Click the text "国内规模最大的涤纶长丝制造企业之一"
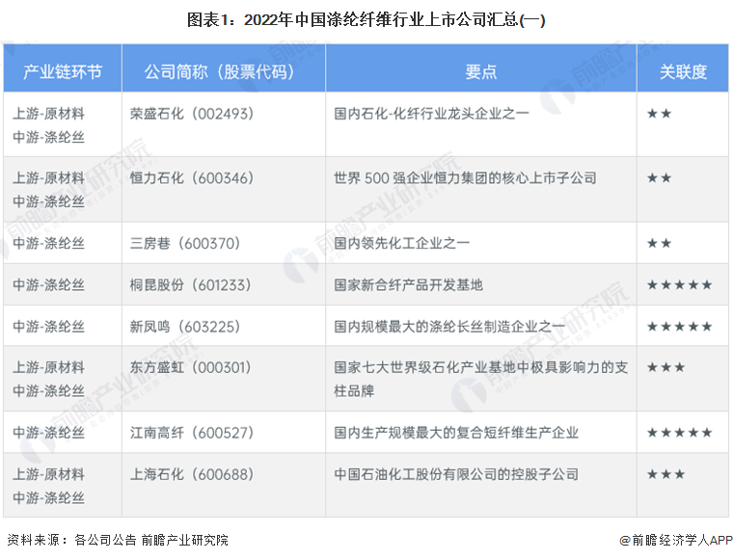The width and height of the screenshot is (733, 560). point(449,327)
